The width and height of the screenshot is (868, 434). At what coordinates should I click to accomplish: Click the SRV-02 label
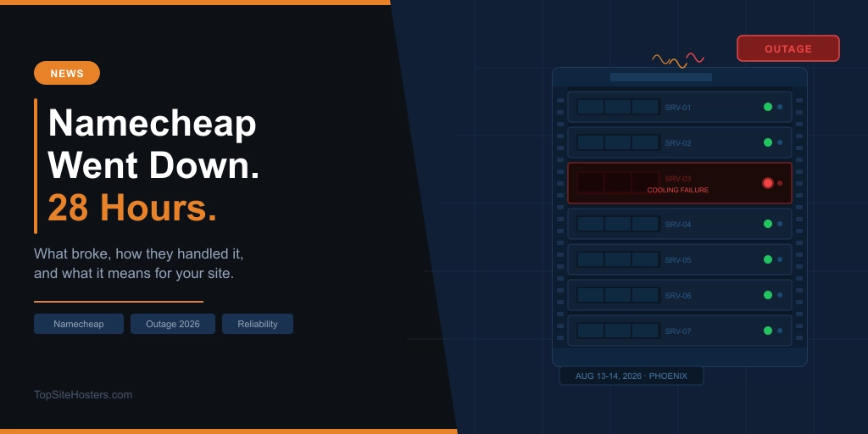[678, 142]
